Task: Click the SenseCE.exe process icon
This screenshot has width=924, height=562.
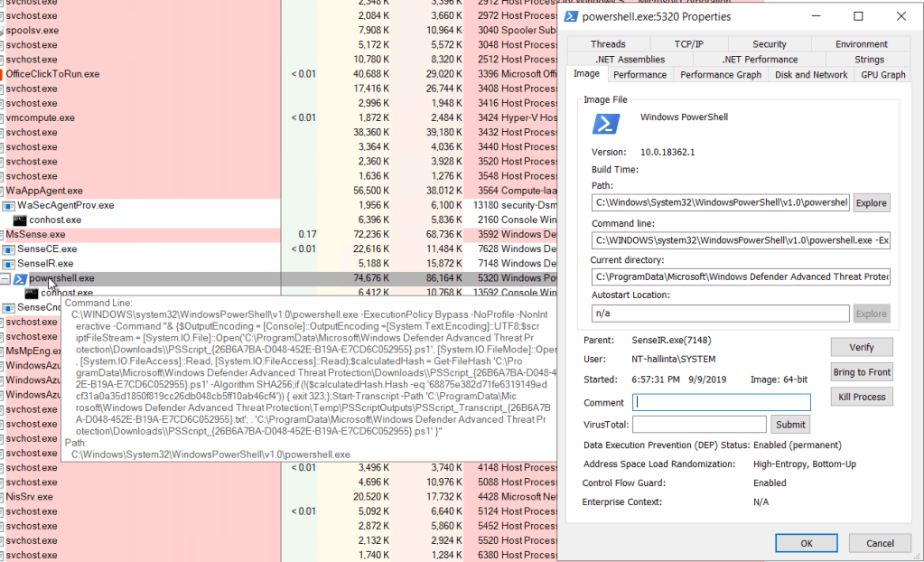Action: 9,249
